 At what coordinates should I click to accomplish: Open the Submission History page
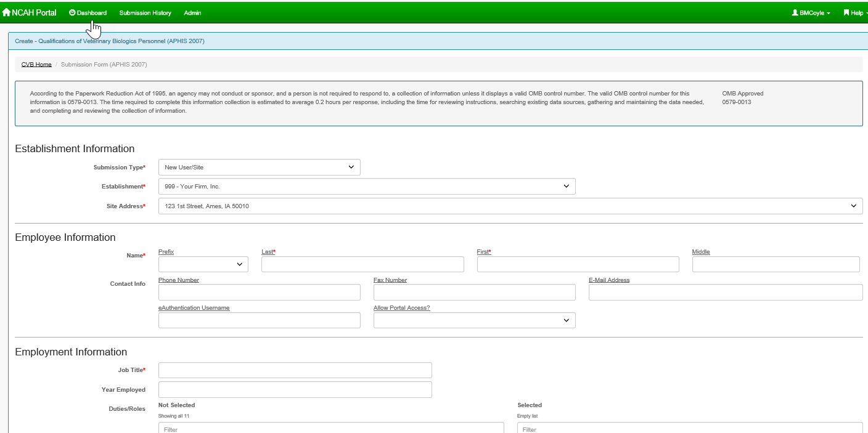[145, 13]
